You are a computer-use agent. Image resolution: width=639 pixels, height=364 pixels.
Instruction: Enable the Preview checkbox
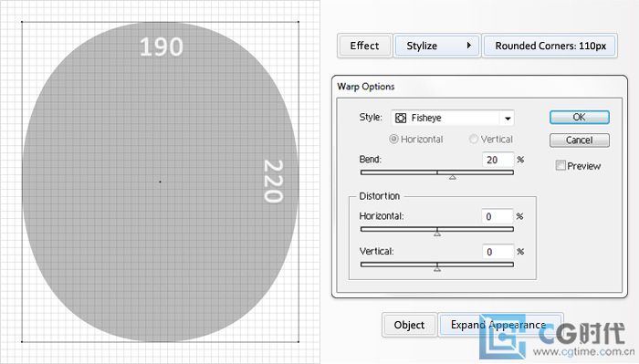coord(560,165)
